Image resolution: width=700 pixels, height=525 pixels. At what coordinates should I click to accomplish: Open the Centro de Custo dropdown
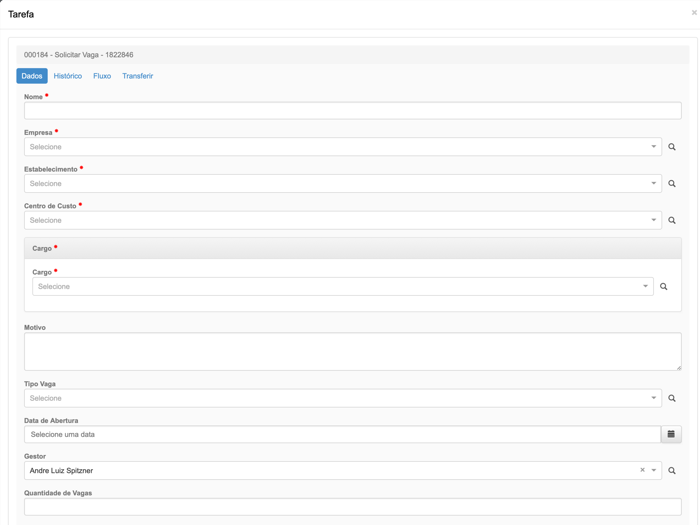pyautogui.click(x=343, y=220)
